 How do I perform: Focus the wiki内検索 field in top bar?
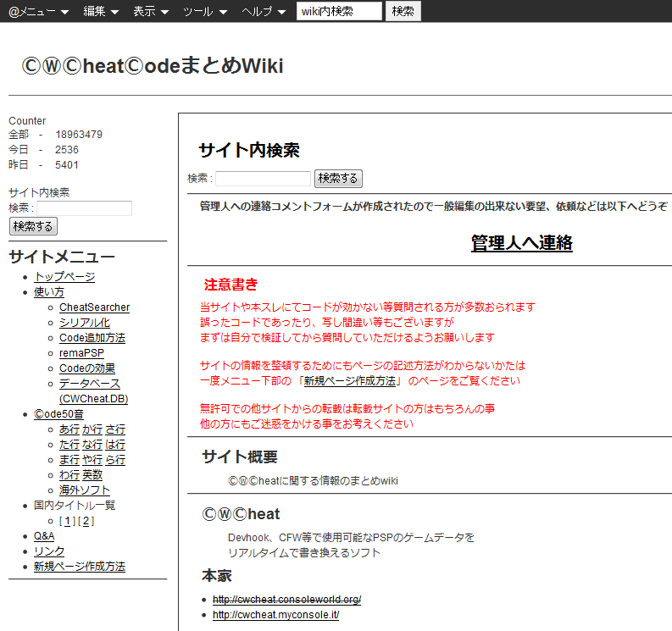coord(339,11)
